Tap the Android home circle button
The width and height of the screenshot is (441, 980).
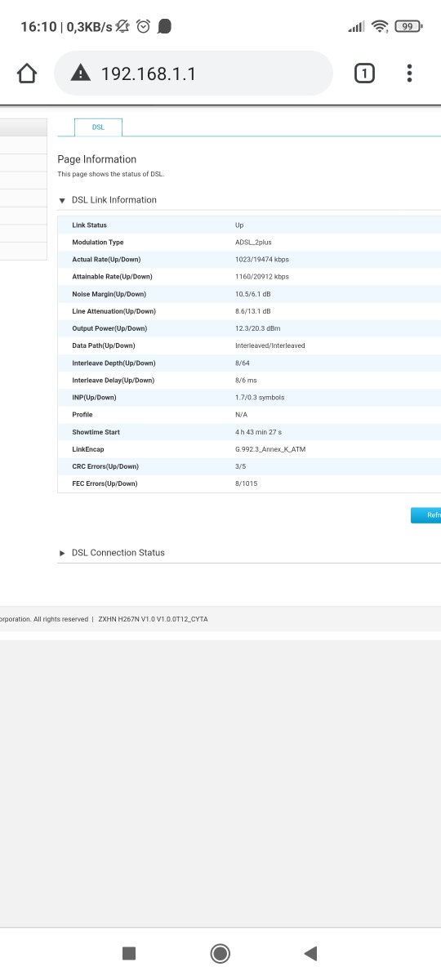[220, 953]
